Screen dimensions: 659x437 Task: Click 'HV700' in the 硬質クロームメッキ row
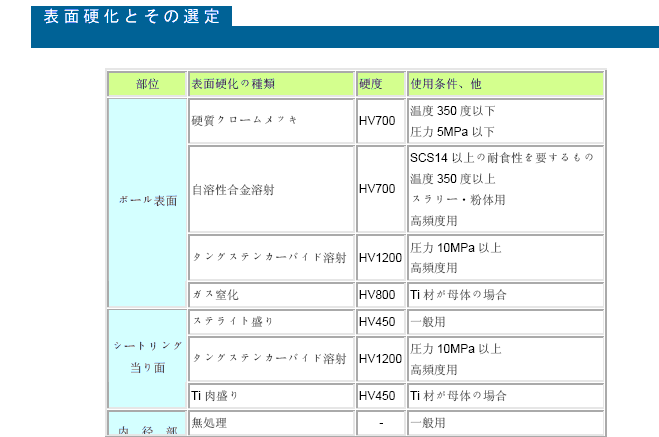click(x=377, y=121)
